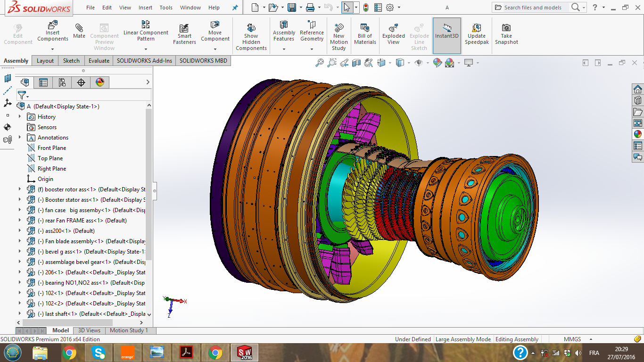Switch to the Evaluate tab
The image size is (644, 362).
[99, 61]
